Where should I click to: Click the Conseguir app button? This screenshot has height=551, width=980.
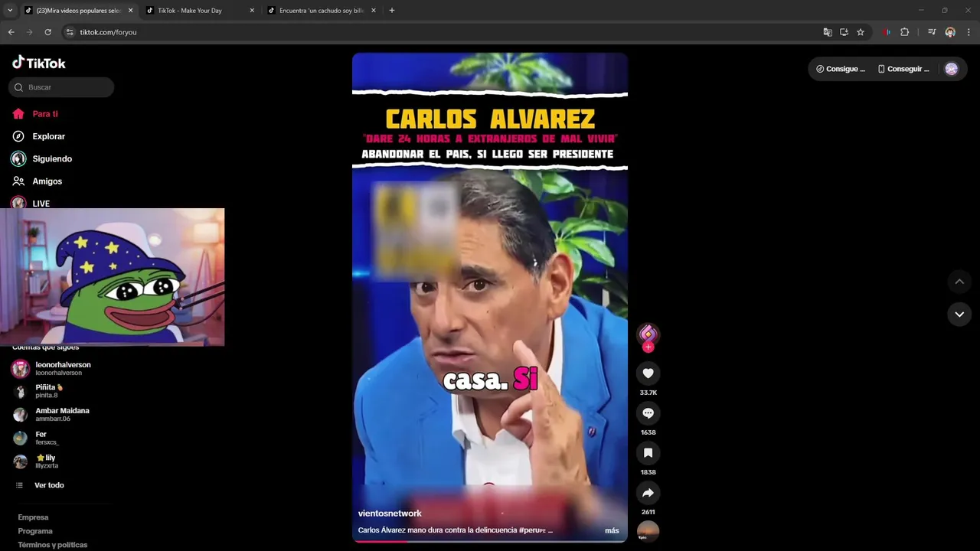coord(903,69)
